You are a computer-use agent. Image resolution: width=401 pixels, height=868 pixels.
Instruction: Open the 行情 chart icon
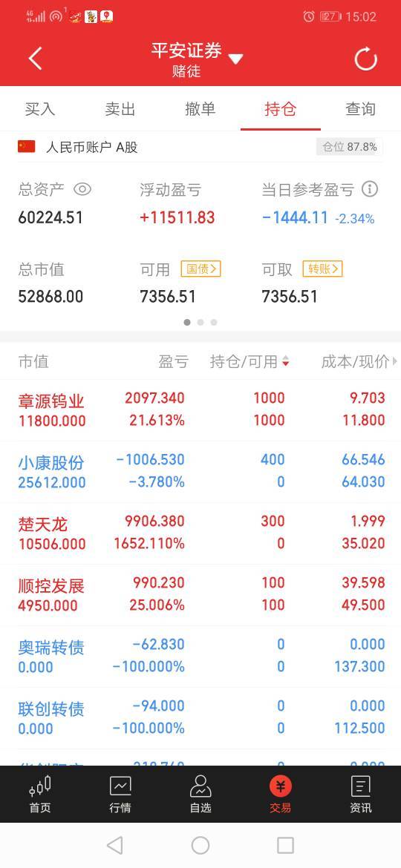pyautogui.click(x=120, y=786)
